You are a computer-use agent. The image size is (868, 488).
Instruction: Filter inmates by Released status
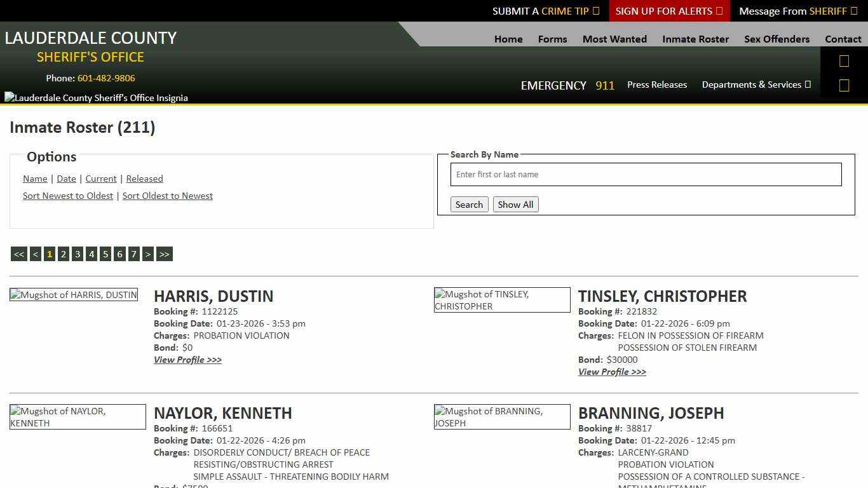(x=144, y=179)
